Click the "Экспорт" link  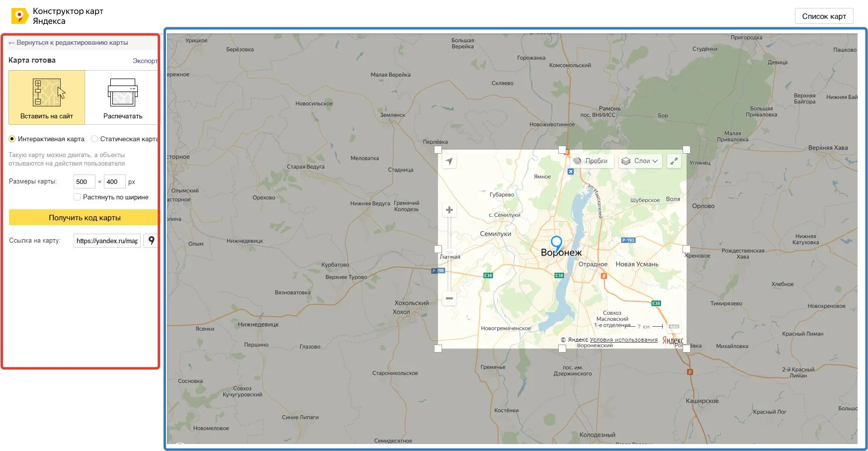[145, 61]
